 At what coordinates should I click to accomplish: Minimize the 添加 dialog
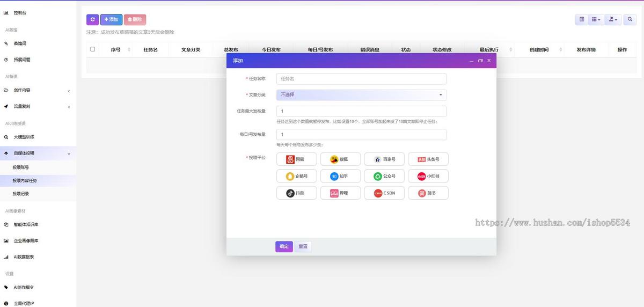pos(472,61)
